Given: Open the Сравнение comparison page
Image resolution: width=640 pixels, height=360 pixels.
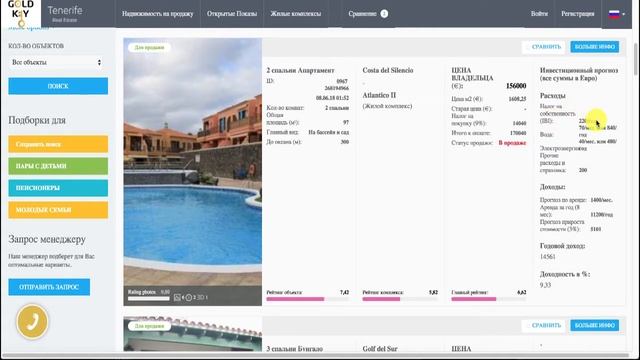Looking at the screenshot, I should (362, 14).
